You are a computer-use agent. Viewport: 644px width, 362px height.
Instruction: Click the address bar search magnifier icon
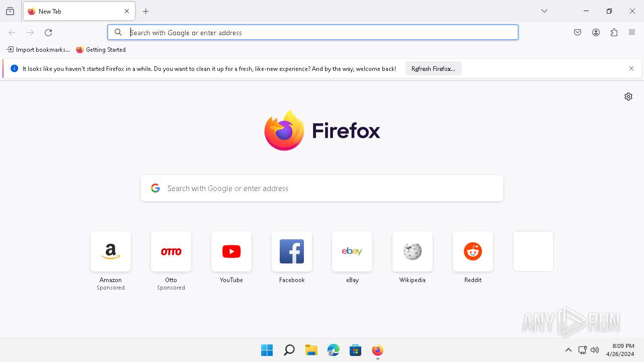coord(118,32)
